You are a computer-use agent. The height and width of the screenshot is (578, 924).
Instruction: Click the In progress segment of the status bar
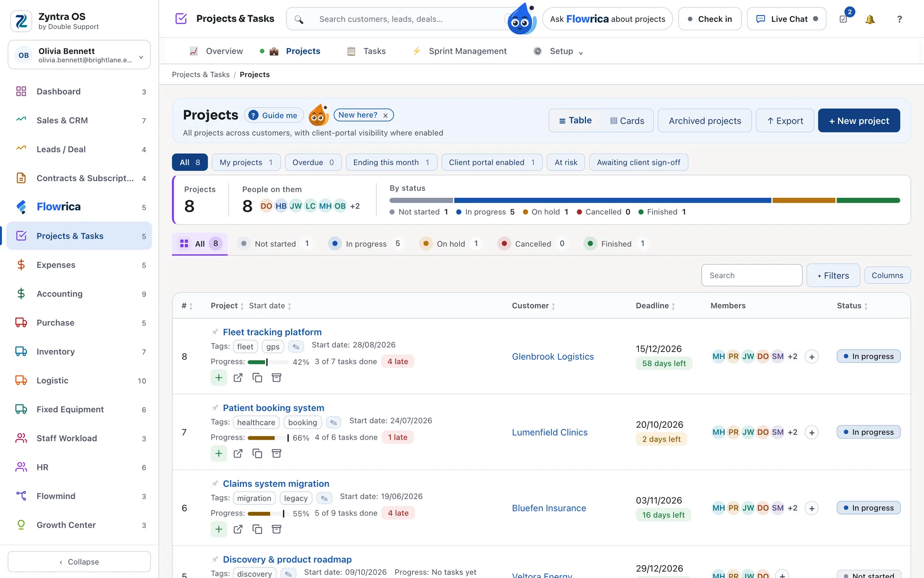(612, 201)
